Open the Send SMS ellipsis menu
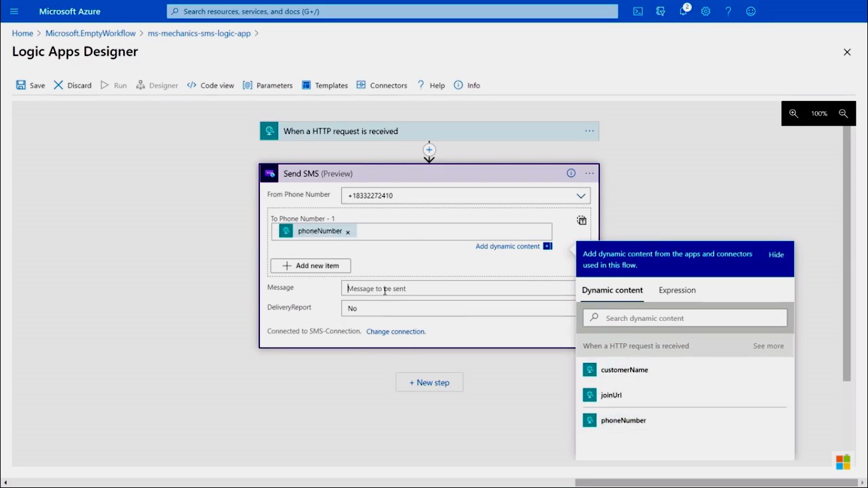 coord(590,173)
